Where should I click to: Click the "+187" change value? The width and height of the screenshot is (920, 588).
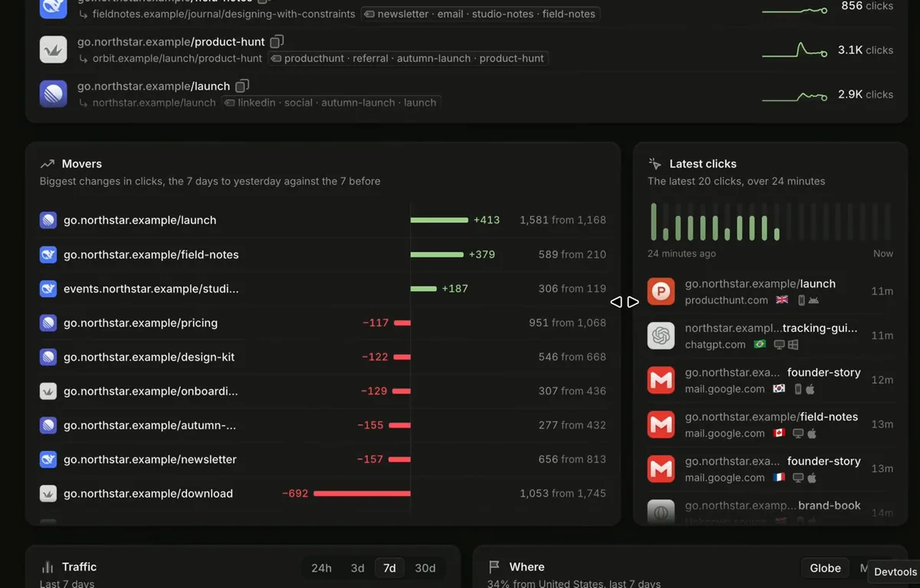[x=455, y=289]
